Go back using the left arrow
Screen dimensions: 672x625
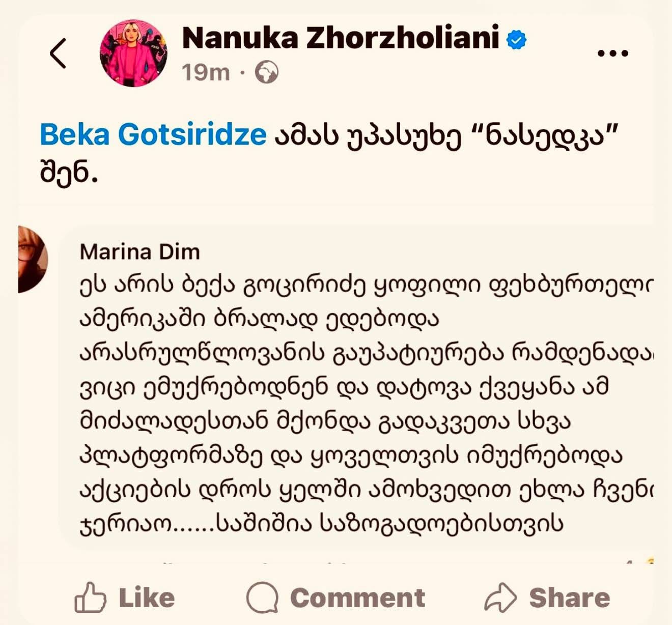point(58,53)
